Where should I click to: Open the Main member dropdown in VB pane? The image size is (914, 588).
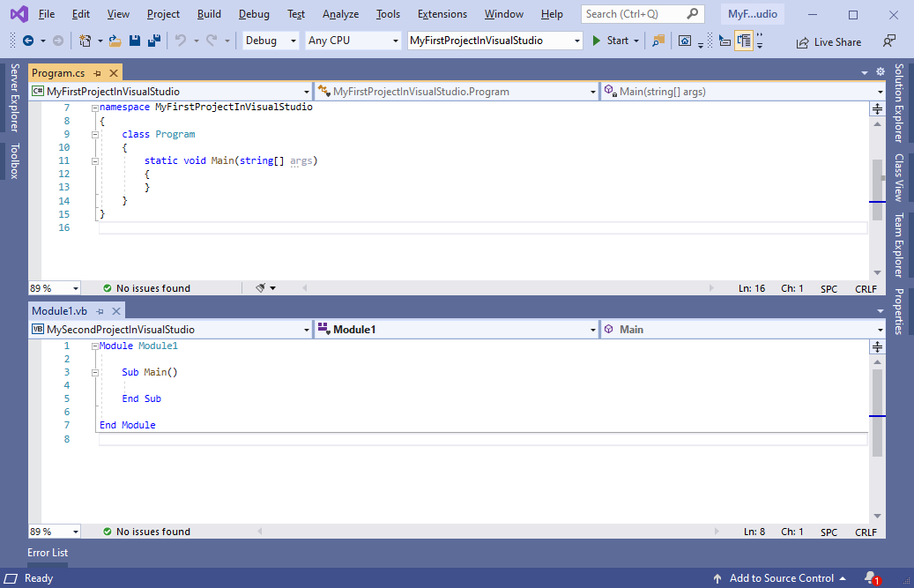pyautogui.click(x=743, y=330)
